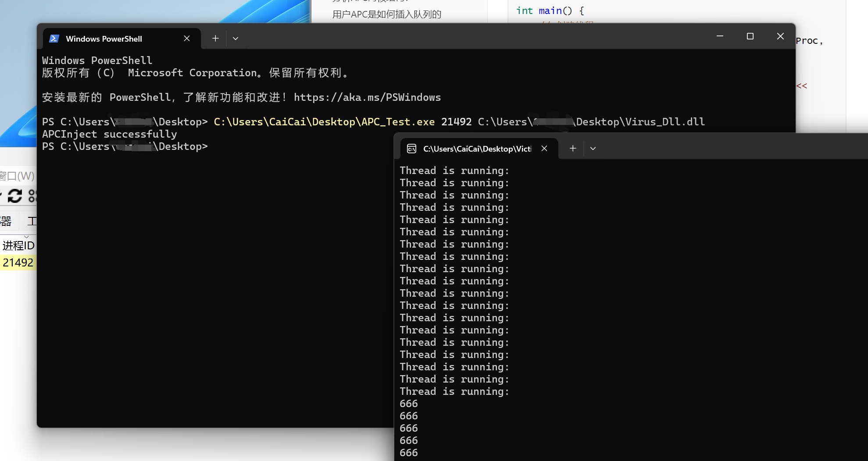Maximize the PowerShell terminal window
This screenshot has width=868, height=461.
pos(750,36)
